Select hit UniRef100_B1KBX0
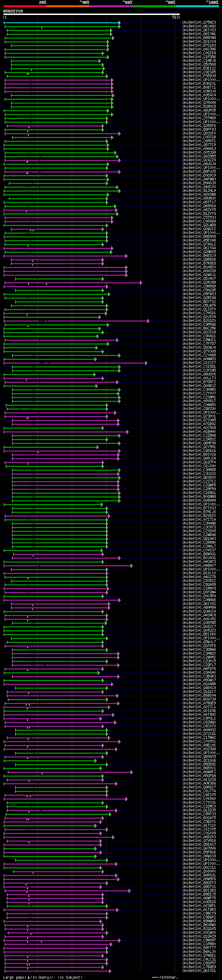Viewport: 222px width, 980px height. (x=199, y=267)
